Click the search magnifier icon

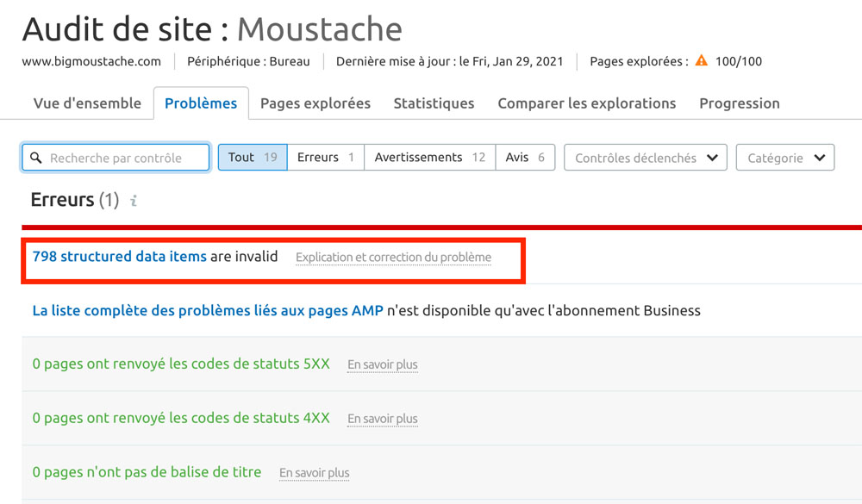click(x=35, y=158)
